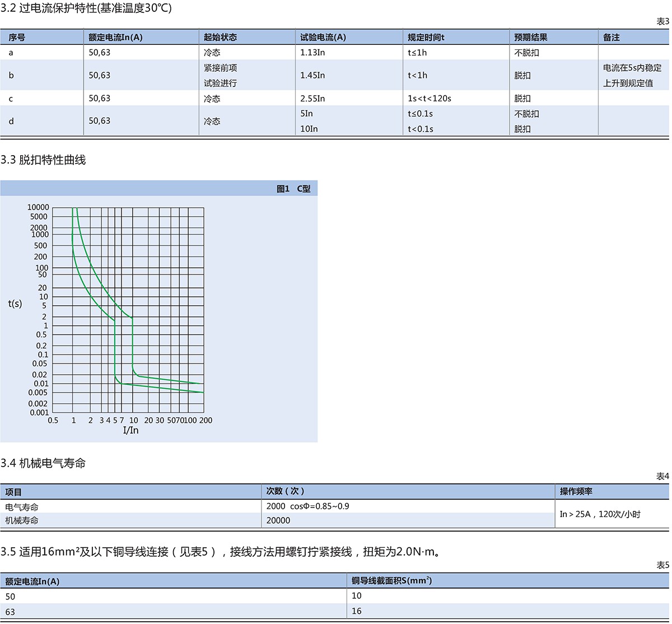Select the 预期结果 column header
This screenshot has width=672, height=624.
click(531, 38)
